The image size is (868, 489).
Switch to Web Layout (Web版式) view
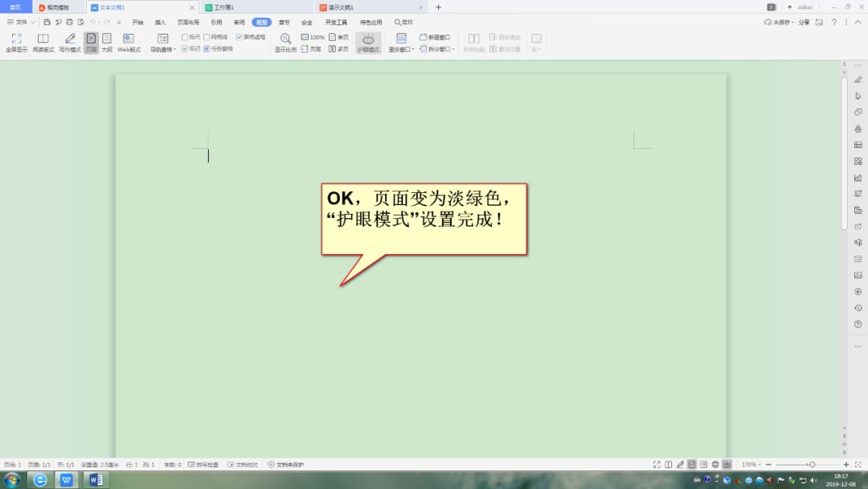(129, 43)
